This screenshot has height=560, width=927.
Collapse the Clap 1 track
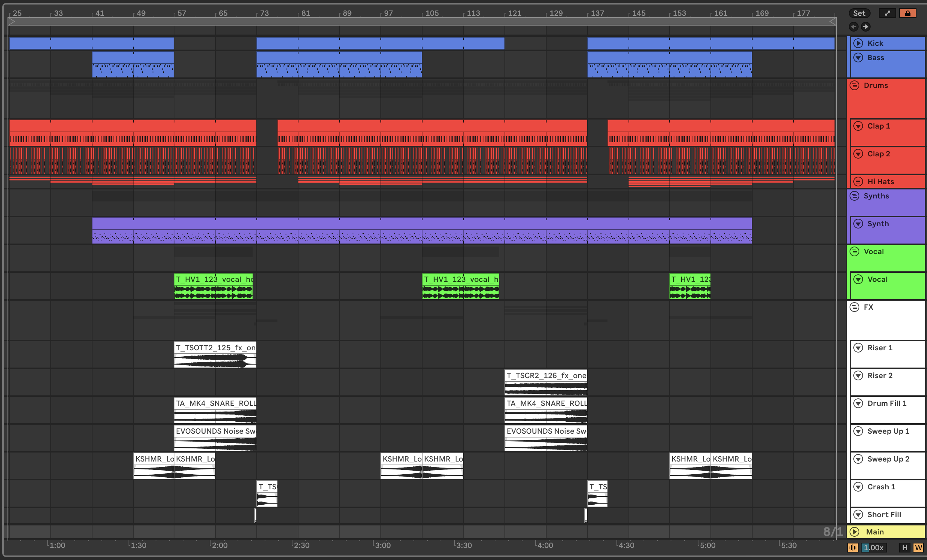pos(858,126)
